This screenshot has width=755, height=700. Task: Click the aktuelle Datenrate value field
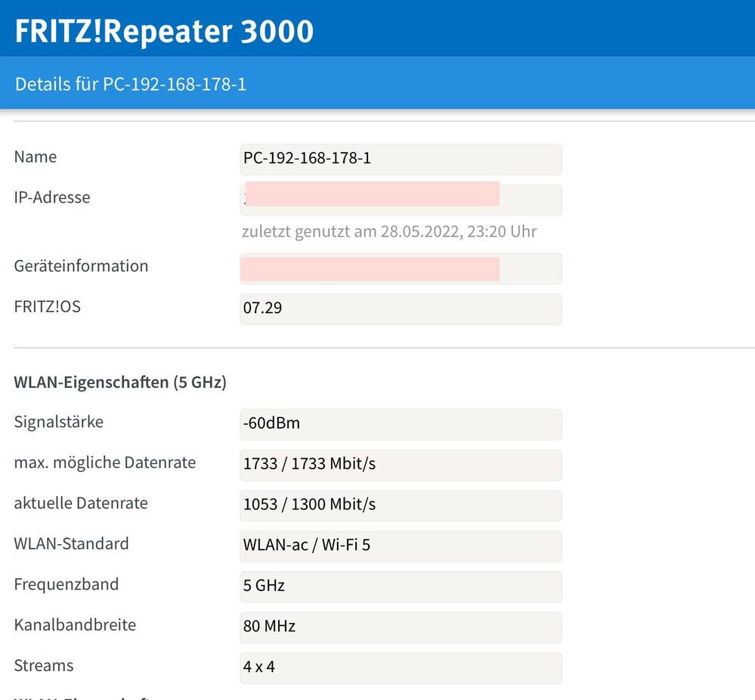click(401, 505)
